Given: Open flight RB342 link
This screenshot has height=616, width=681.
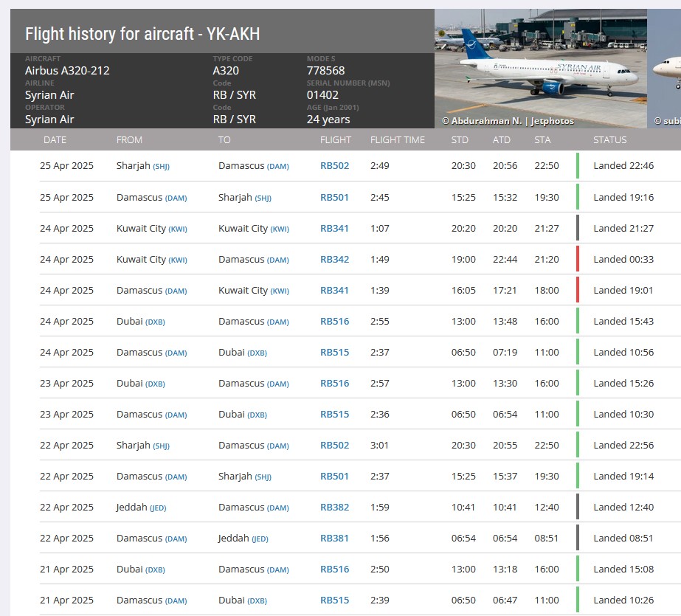Looking at the screenshot, I should point(334,260).
